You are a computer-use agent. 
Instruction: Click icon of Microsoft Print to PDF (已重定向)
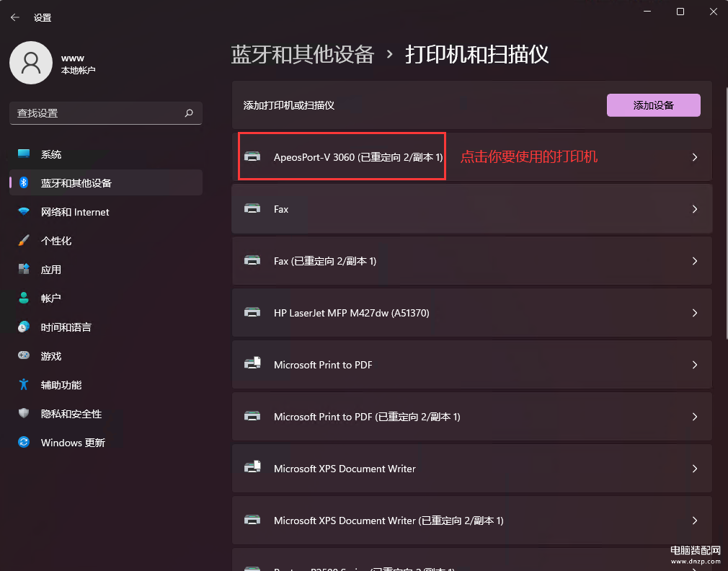coord(252,416)
